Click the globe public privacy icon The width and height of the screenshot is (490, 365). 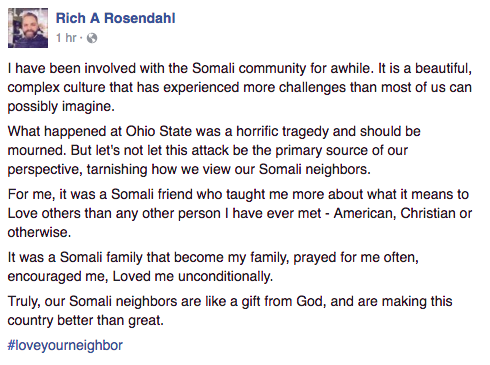[92, 38]
